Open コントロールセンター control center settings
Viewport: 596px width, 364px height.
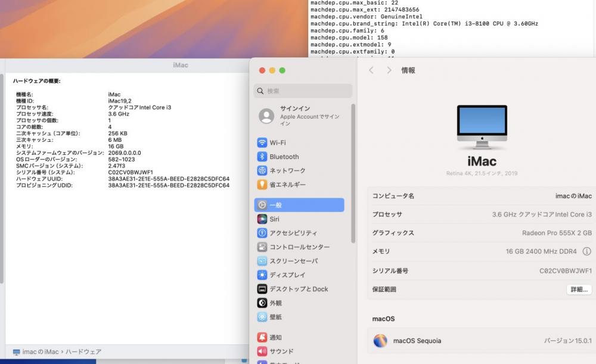point(299,247)
